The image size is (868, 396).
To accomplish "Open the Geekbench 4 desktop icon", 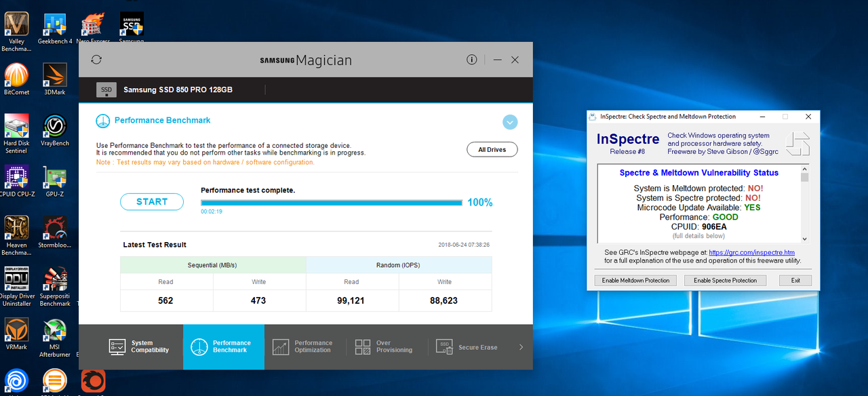I will click(x=55, y=28).
